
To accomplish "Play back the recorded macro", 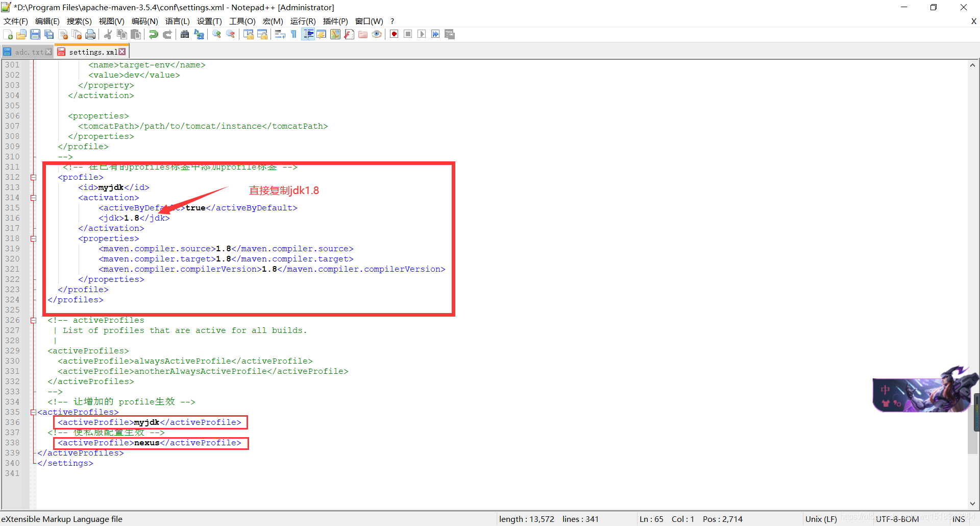I will tap(422, 34).
